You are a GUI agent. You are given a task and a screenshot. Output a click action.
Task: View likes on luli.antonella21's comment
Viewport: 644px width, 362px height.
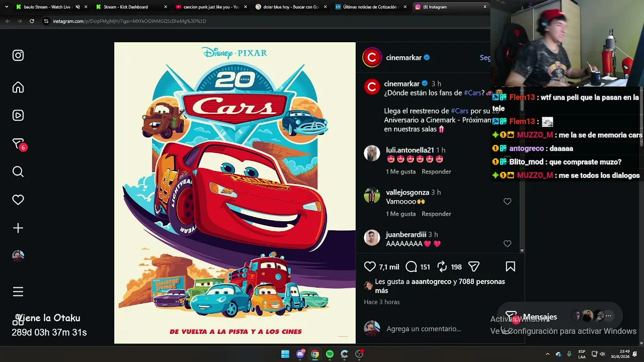(x=400, y=171)
